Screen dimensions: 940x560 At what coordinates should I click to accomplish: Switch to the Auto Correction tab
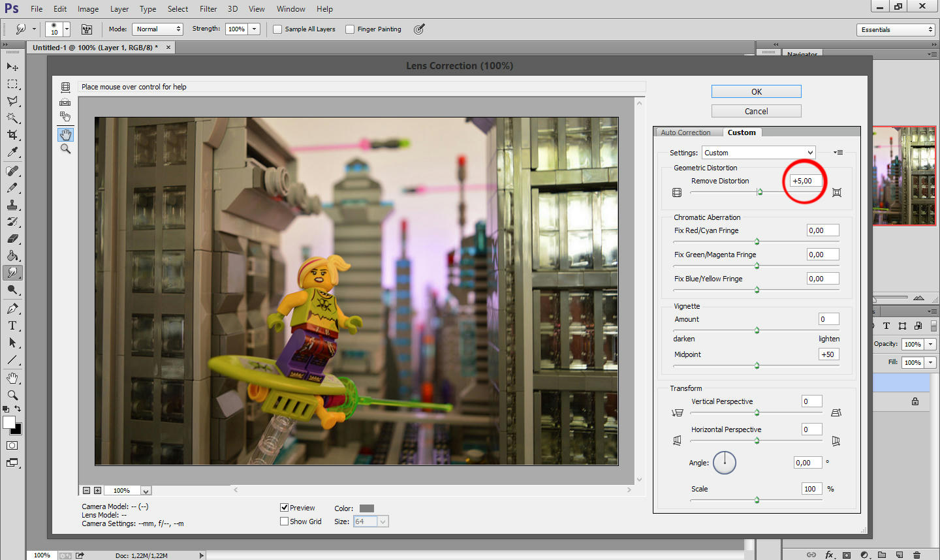[685, 132]
